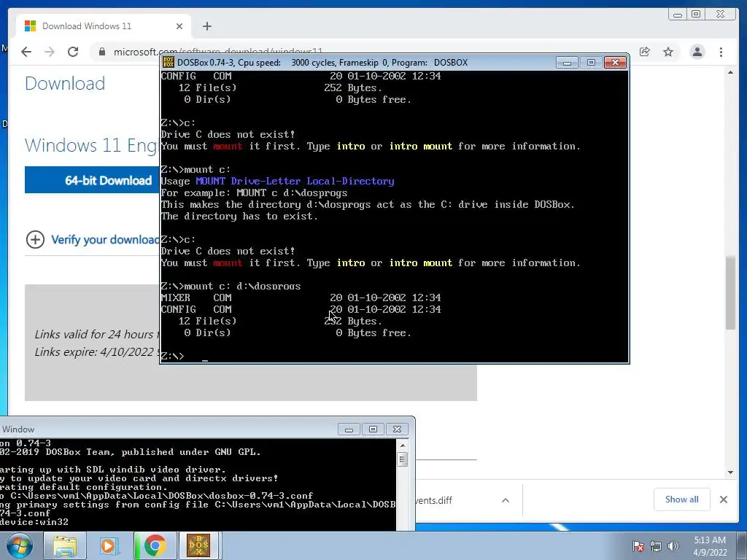Click the volume speaker tray icon
This screenshot has height=560, width=747.
tap(673, 546)
